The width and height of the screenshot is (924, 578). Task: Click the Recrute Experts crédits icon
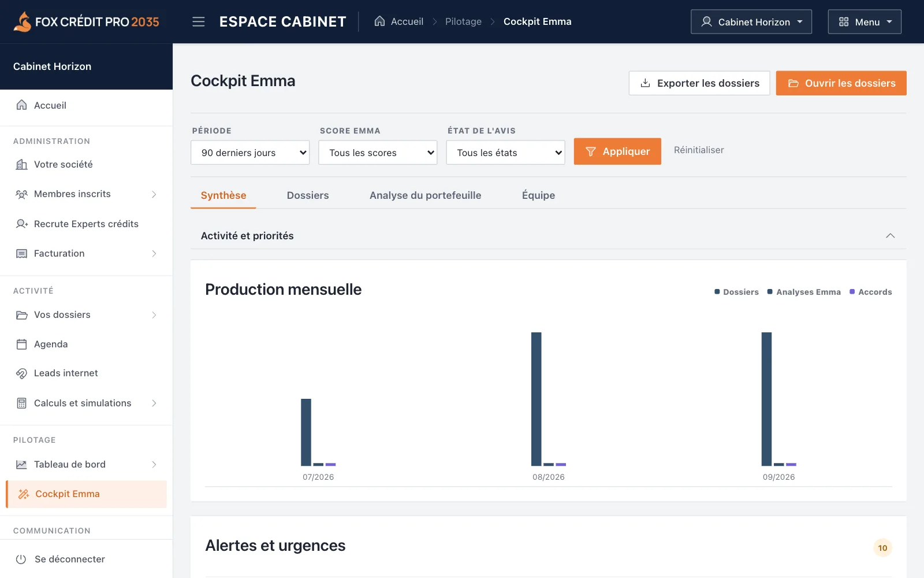[x=21, y=224]
